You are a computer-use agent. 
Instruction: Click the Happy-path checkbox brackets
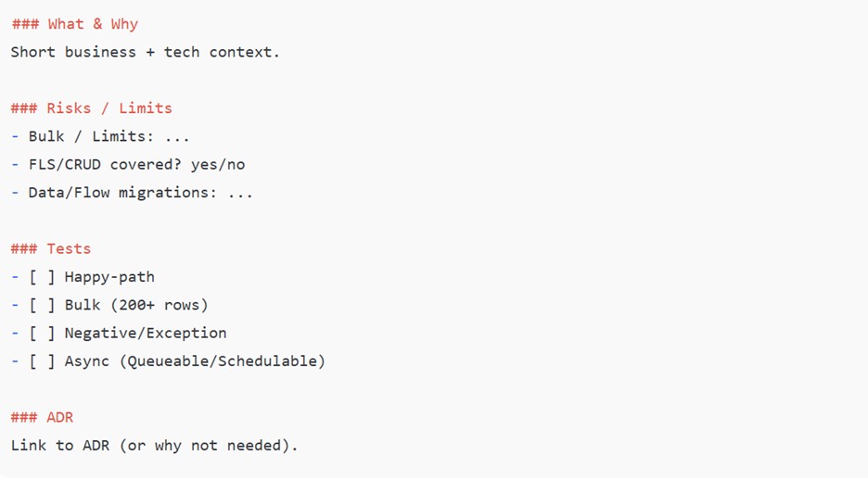[x=42, y=277]
